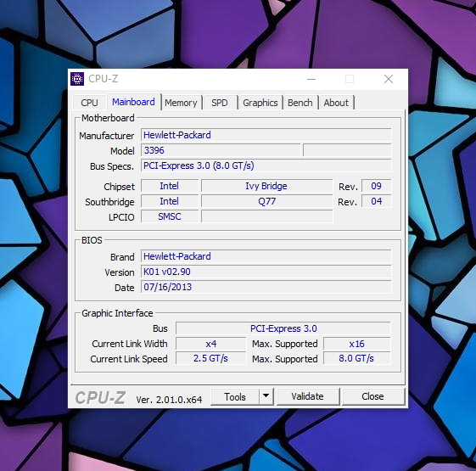Open the Memory tab
Image resolution: width=476 pixels, height=471 pixels.
click(181, 103)
